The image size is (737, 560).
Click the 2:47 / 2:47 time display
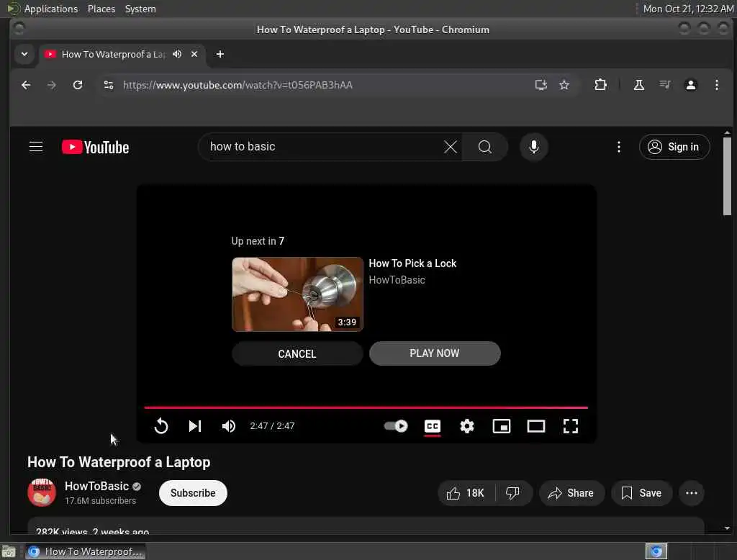(x=272, y=426)
